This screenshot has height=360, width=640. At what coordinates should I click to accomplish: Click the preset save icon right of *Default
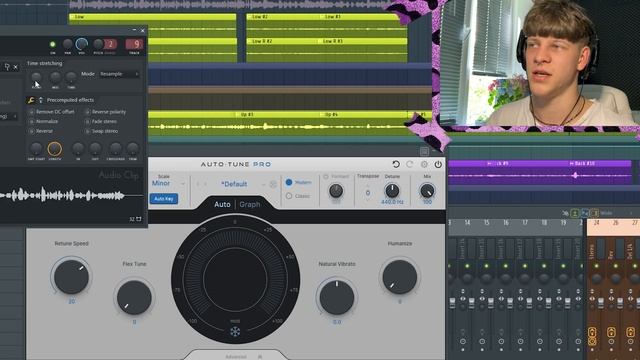pyautogui.click(x=273, y=184)
